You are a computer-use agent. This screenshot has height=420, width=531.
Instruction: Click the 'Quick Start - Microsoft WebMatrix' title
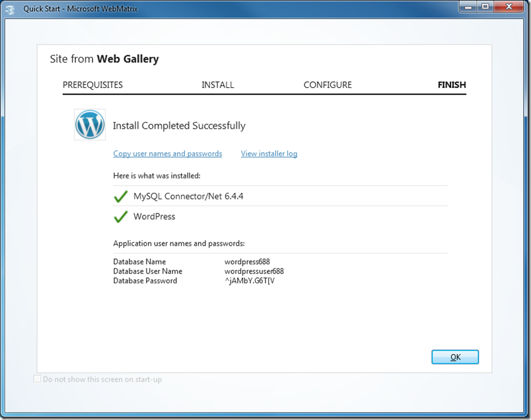tap(81, 9)
